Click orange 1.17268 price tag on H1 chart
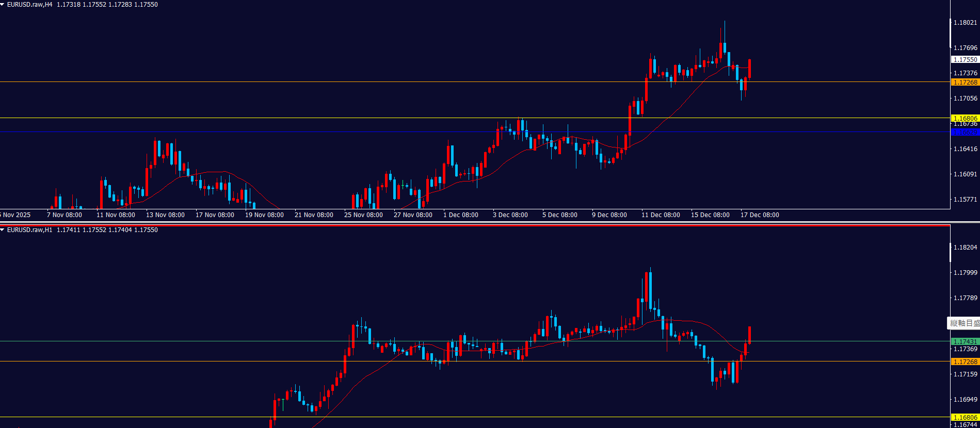 [965, 362]
